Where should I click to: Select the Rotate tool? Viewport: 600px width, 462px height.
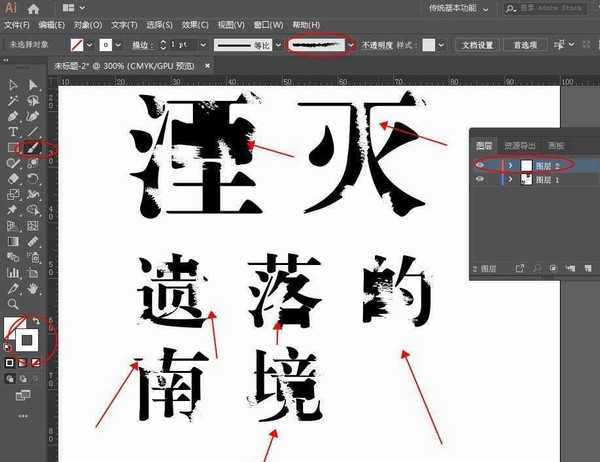pos(33,179)
